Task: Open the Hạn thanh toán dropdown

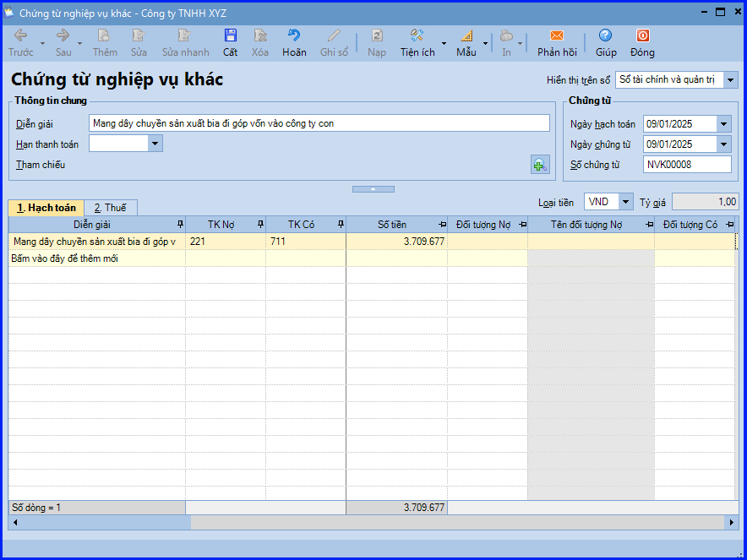Action: pyautogui.click(x=155, y=144)
